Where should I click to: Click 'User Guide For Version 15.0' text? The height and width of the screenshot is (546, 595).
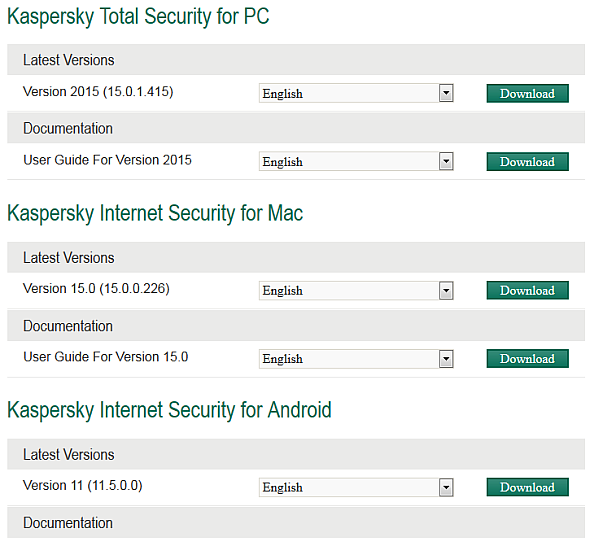105,357
